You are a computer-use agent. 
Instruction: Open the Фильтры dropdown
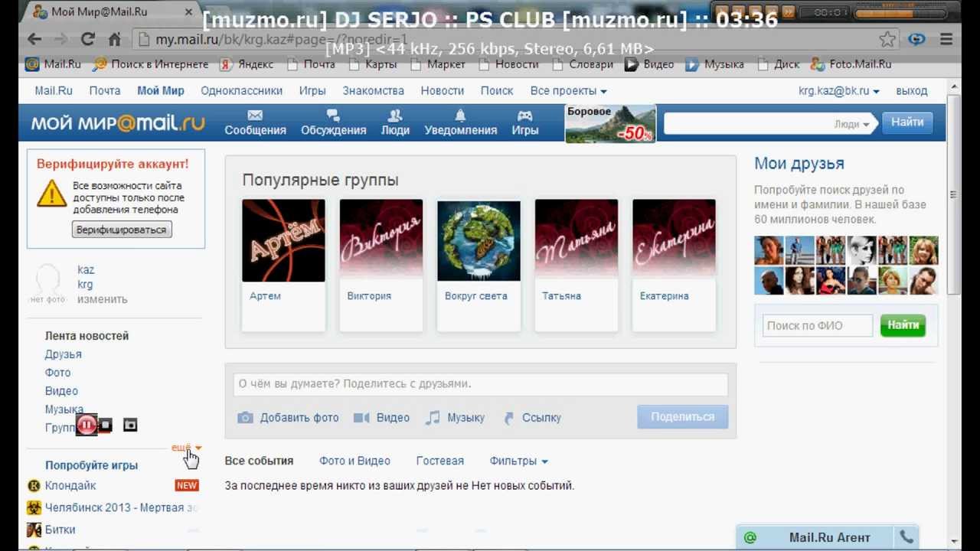[518, 461]
